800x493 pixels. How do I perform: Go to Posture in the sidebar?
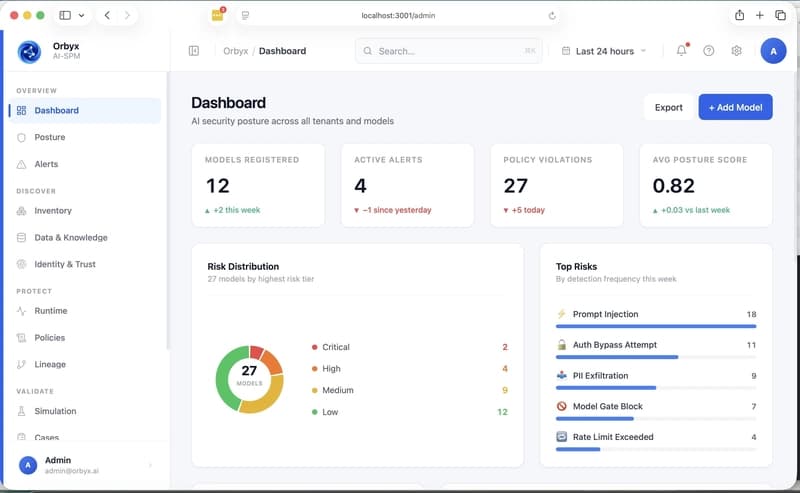[49, 137]
